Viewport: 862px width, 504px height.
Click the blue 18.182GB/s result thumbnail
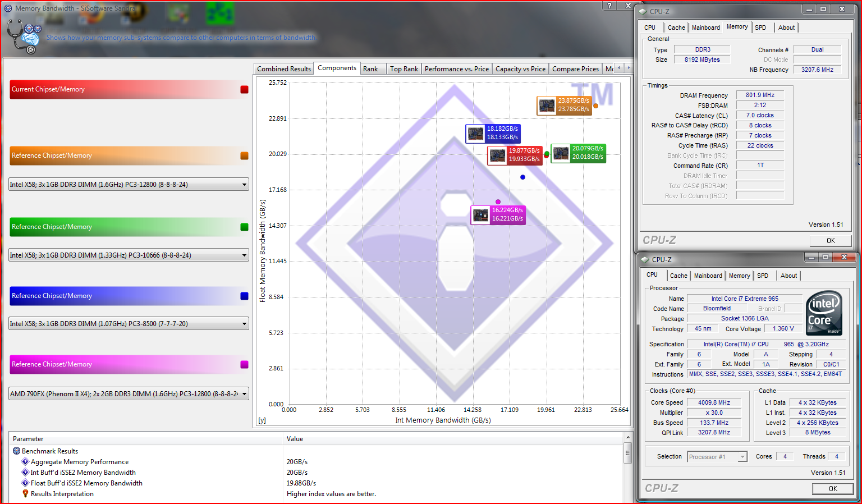(475, 133)
